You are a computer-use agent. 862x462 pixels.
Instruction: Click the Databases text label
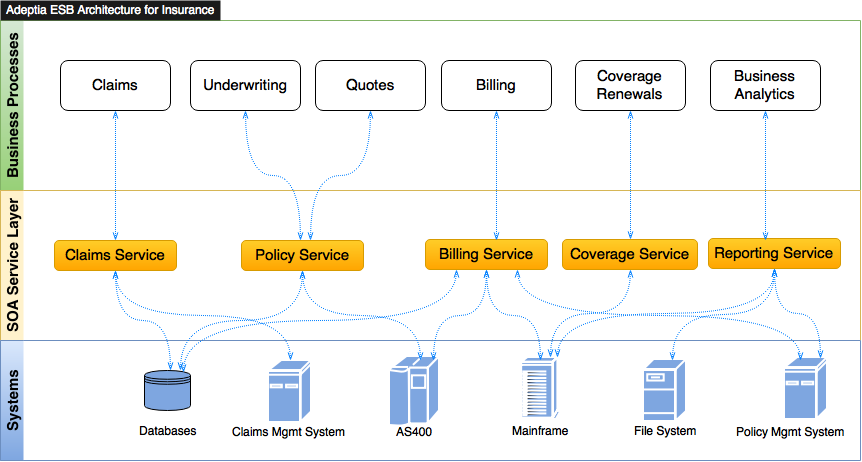(x=168, y=431)
